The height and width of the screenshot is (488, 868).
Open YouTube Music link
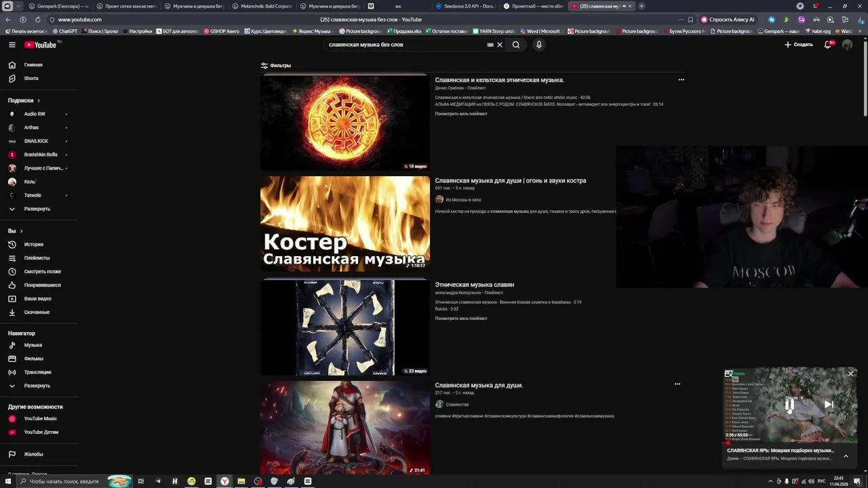tap(41, 419)
